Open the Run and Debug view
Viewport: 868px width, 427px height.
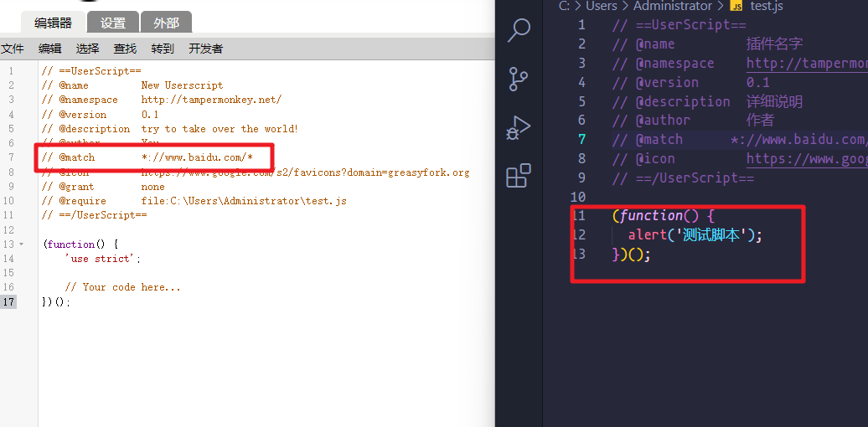(519, 127)
